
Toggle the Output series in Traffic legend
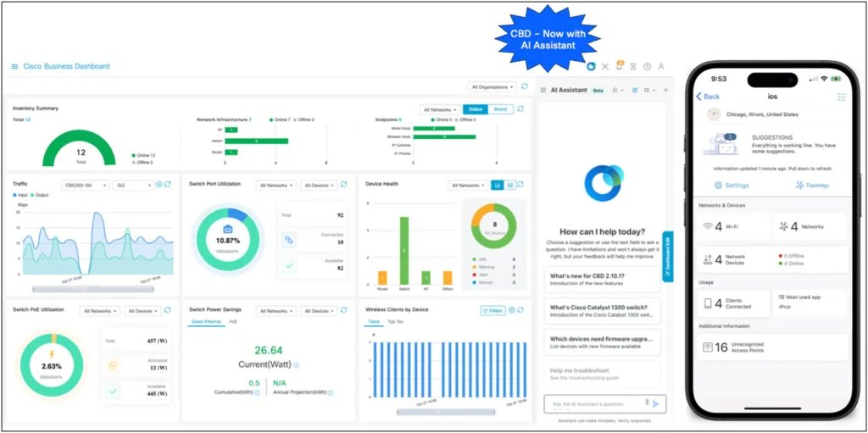point(41,196)
